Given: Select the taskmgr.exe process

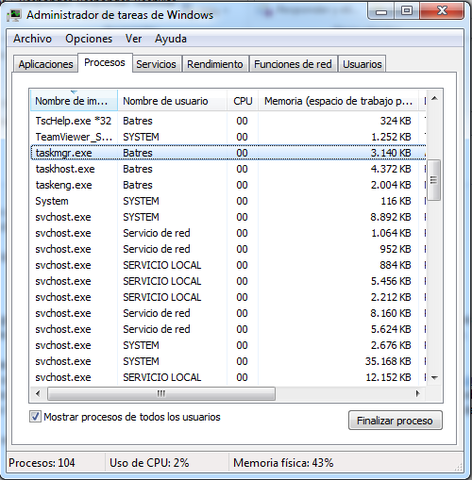Looking at the screenshot, I should click(x=228, y=153).
